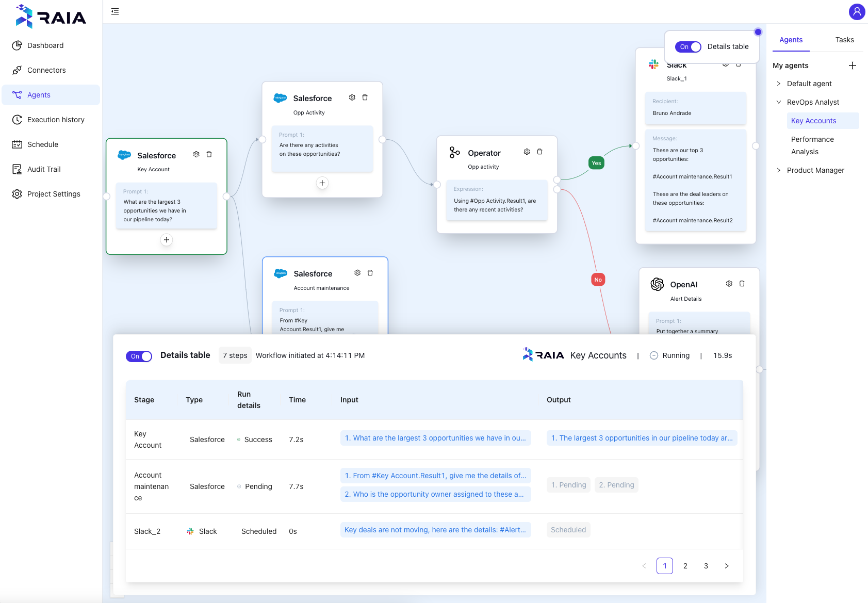The width and height of the screenshot is (868, 603).
Task: Add a new agent with plus icon
Action: tap(853, 66)
